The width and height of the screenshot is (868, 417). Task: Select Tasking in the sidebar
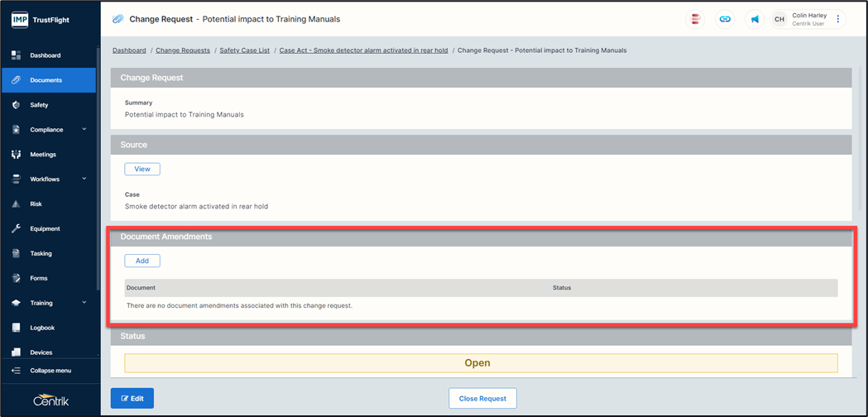coord(41,253)
